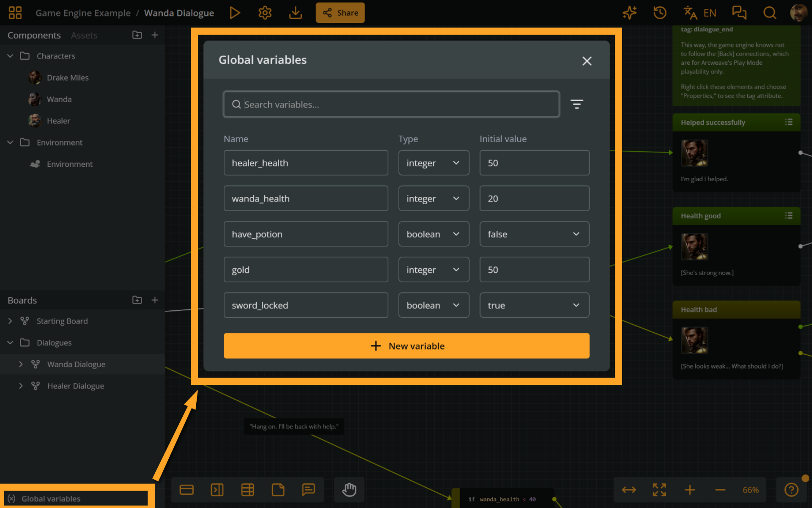Open Global variables in the sidebar
The image size is (812, 508).
coord(76,498)
